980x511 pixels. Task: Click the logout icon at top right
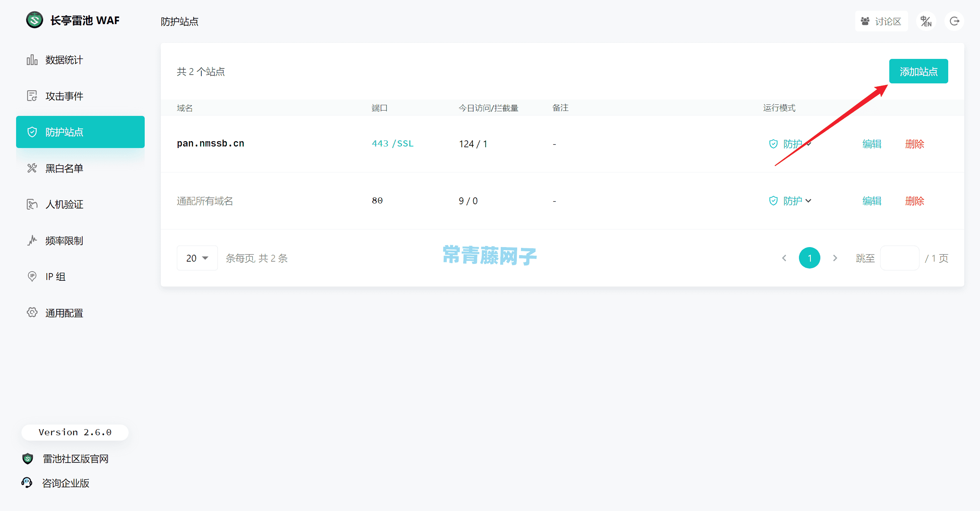tap(954, 21)
